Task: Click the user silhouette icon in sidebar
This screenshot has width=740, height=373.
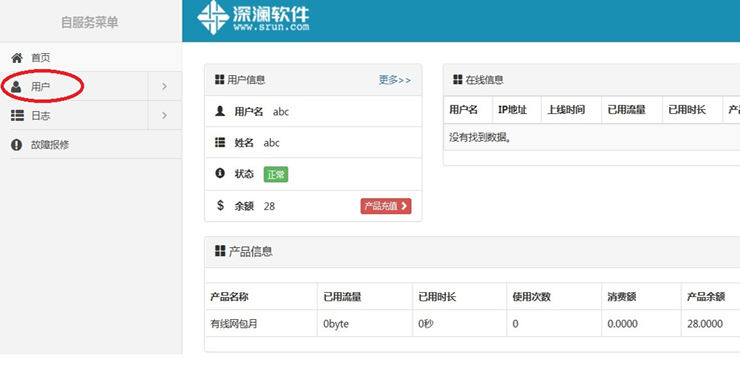Action: point(16,86)
